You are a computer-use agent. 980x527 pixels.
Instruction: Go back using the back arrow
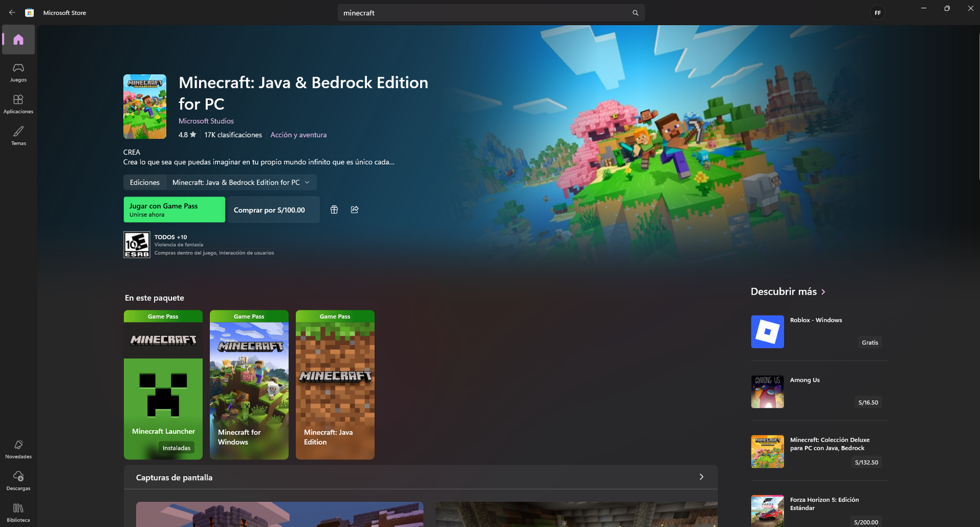click(12, 12)
